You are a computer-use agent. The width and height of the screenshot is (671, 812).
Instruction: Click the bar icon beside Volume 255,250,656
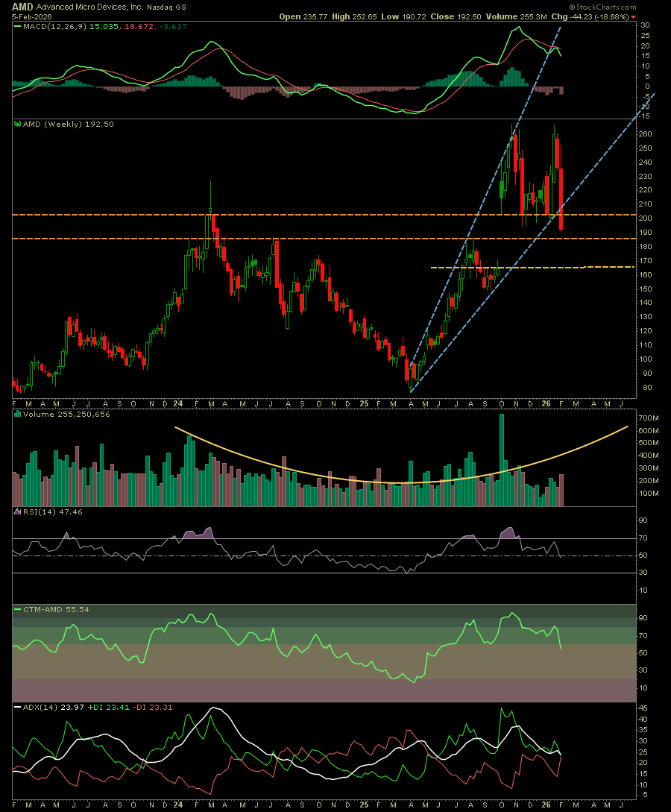(17, 414)
